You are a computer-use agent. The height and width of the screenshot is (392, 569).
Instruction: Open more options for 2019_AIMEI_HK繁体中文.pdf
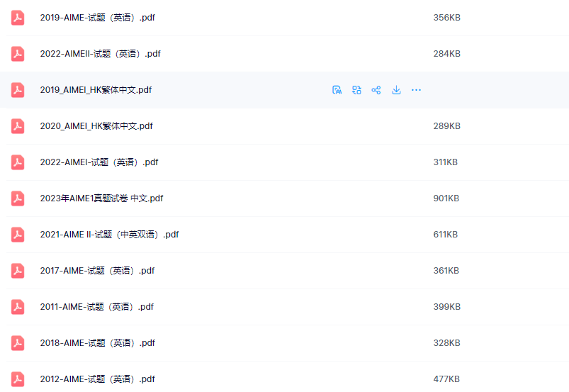[416, 90]
